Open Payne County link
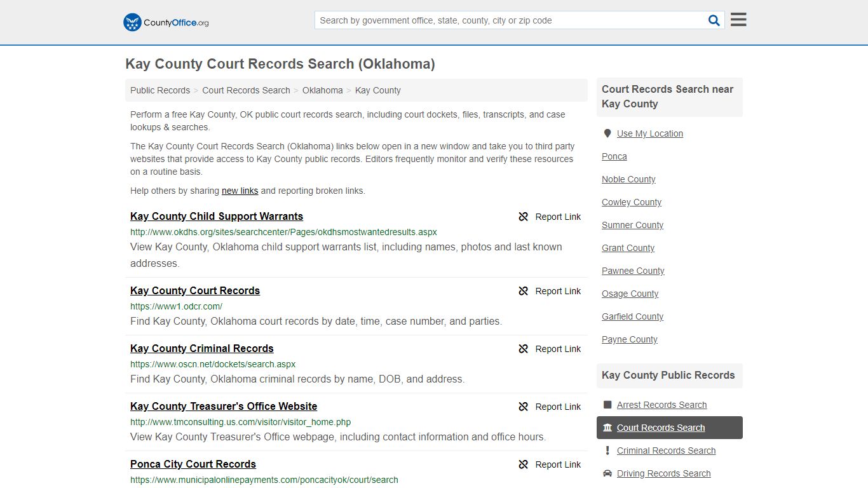The image size is (868, 488). (629, 339)
